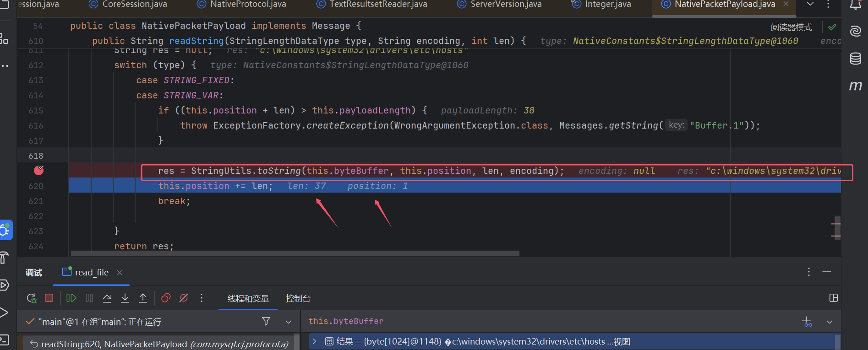Viewport: 868px width, 350px height.
Task: Close the NativePacketPayload.java tab
Action: point(786,4)
